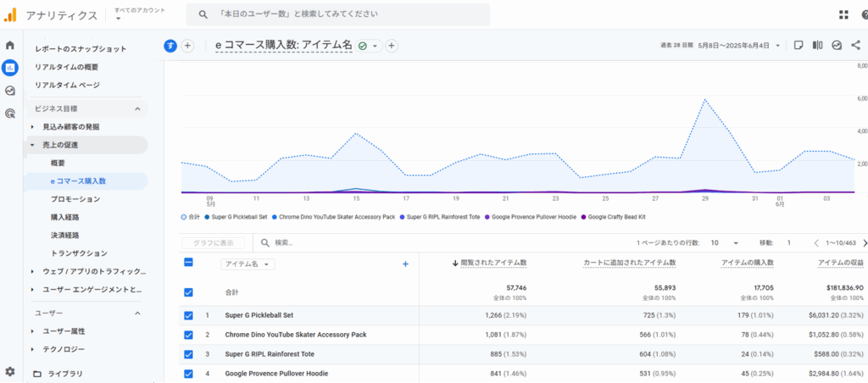Select the Reports bar chart icon

point(10,68)
